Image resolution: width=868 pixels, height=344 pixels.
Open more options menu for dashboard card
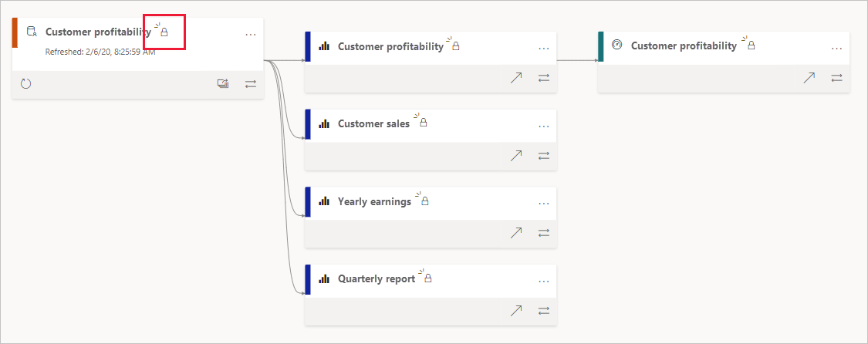coord(836,48)
